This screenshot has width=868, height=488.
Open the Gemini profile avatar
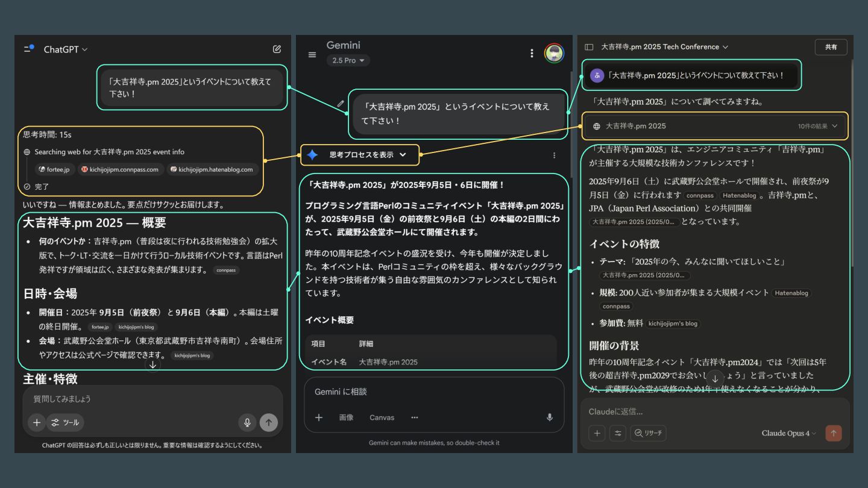tap(554, 53)
